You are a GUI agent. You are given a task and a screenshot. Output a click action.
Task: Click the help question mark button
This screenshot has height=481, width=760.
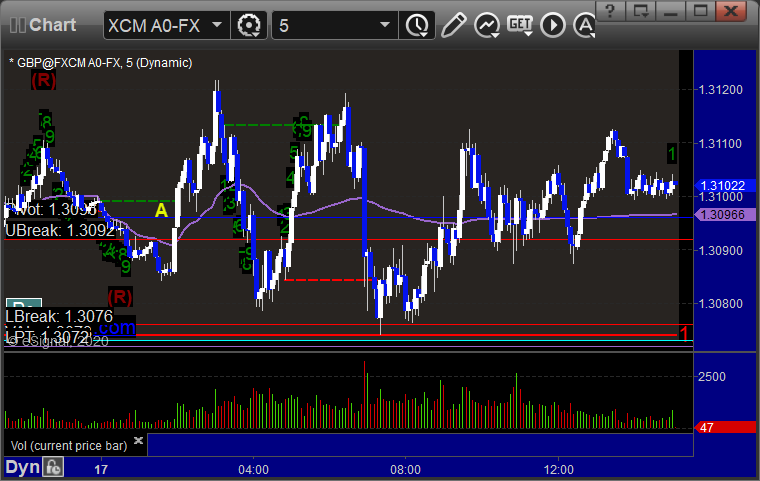coord(610,11)
